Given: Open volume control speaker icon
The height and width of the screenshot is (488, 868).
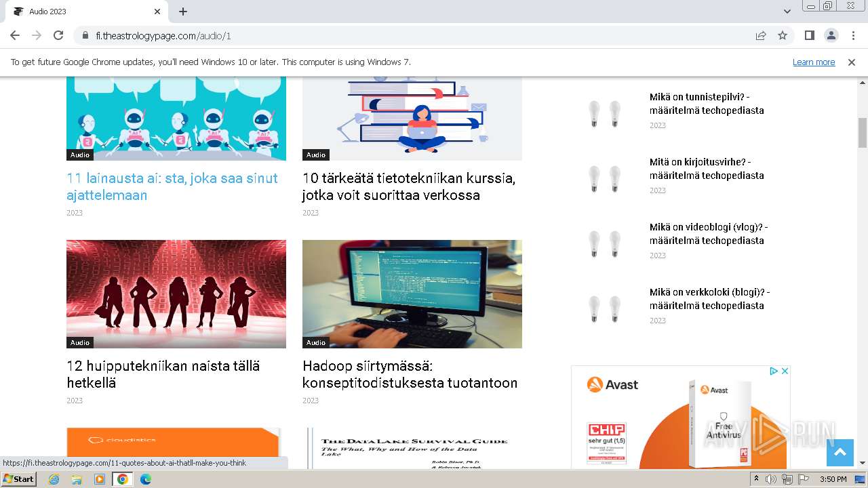Looking at the screenshot, I should 771,479.
